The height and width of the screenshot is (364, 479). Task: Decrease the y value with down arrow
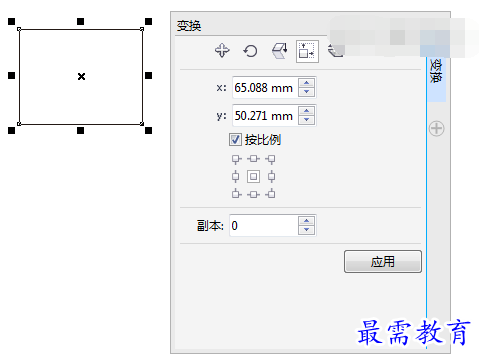click(x=307, y=120)
